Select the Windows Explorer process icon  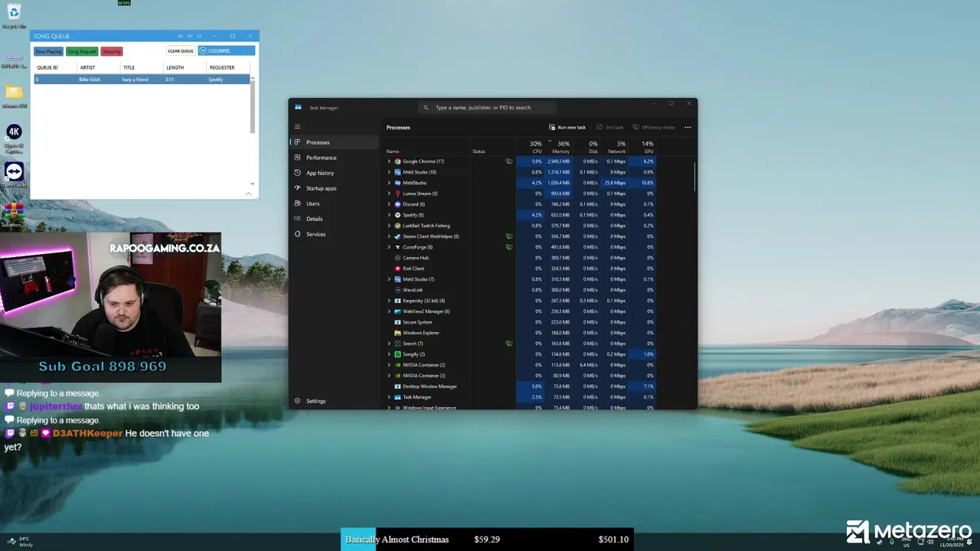tap(397, 333)
